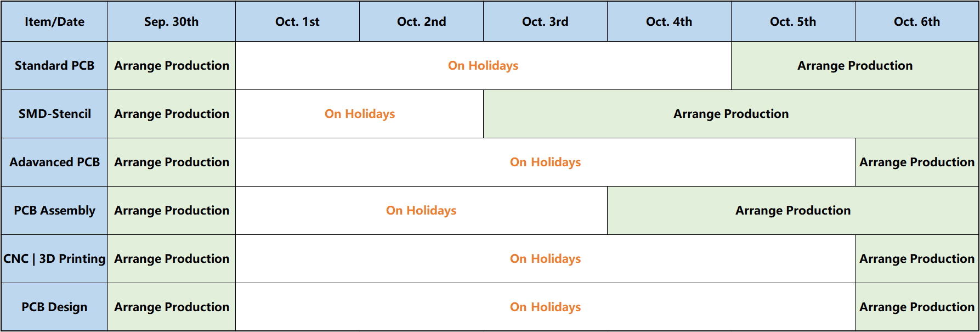Select PCB Assembly's On Holidays cell
Viewport: 980px width, 332px height.
coord(421,210)
